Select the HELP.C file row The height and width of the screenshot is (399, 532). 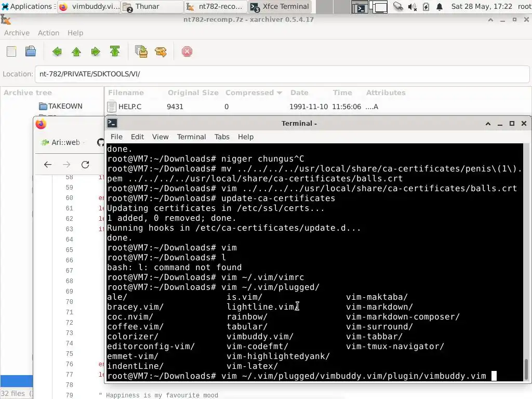tap(317, 107)
